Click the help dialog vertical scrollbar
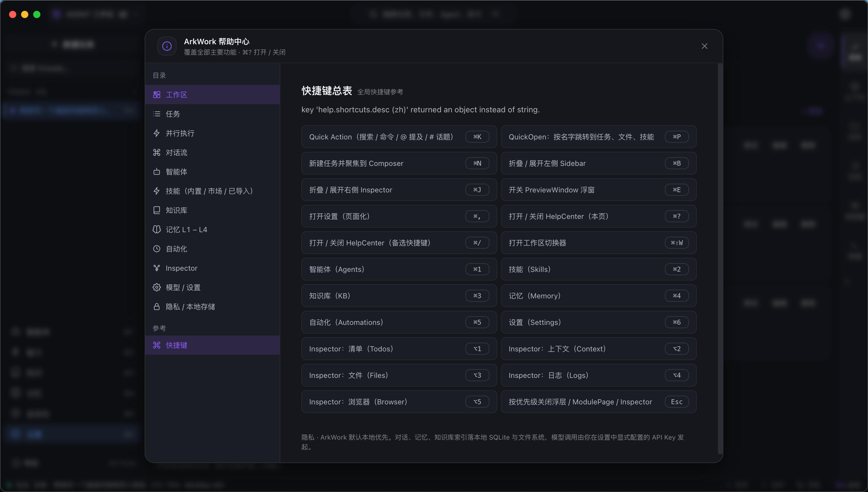This screenshot has height=492, width=868. 720,259
